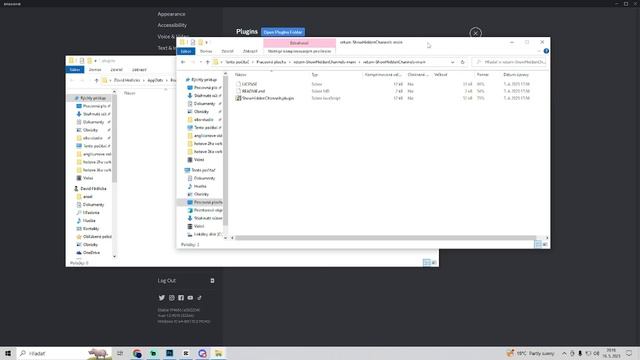The width and height of the screenshot is (640, 360).
Task: Open the Zobrazit tab in front Explorer window
Action: tap(250, 51)
